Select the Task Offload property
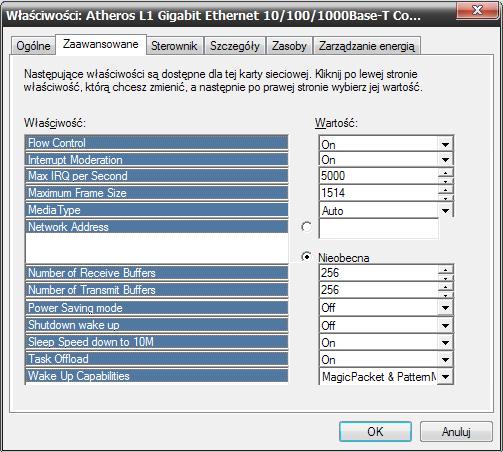This screenshot has height=452, width=503. point(156,359)
